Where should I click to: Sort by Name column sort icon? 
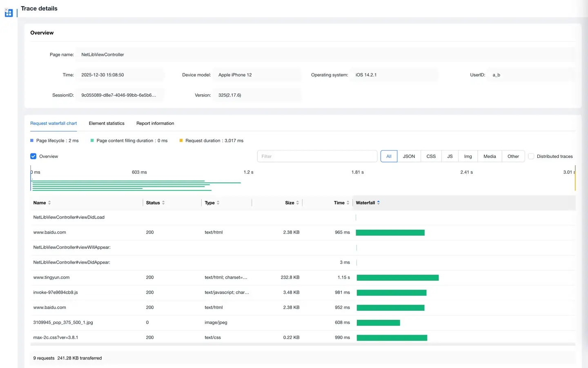[x=49, y=203]
